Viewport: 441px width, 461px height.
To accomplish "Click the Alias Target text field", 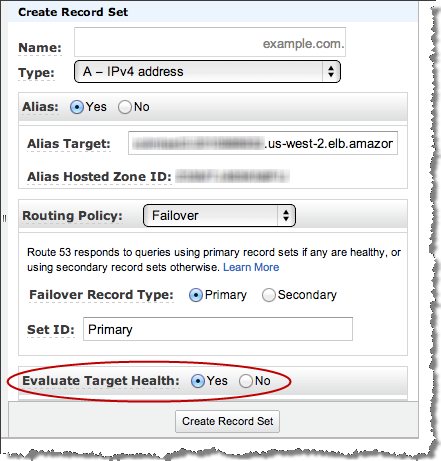I will [x=263, y=143].
